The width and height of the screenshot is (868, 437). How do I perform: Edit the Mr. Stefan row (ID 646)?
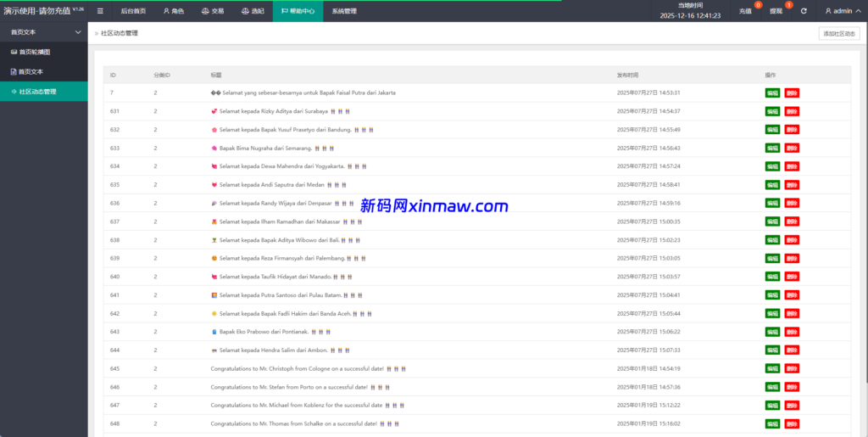[x=772, y=387]
